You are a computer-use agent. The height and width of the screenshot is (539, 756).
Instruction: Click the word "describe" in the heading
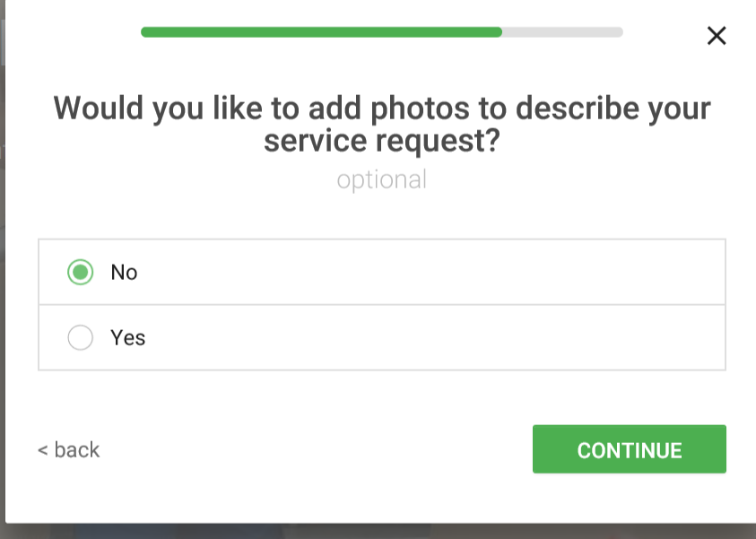[x=577, y=109]
